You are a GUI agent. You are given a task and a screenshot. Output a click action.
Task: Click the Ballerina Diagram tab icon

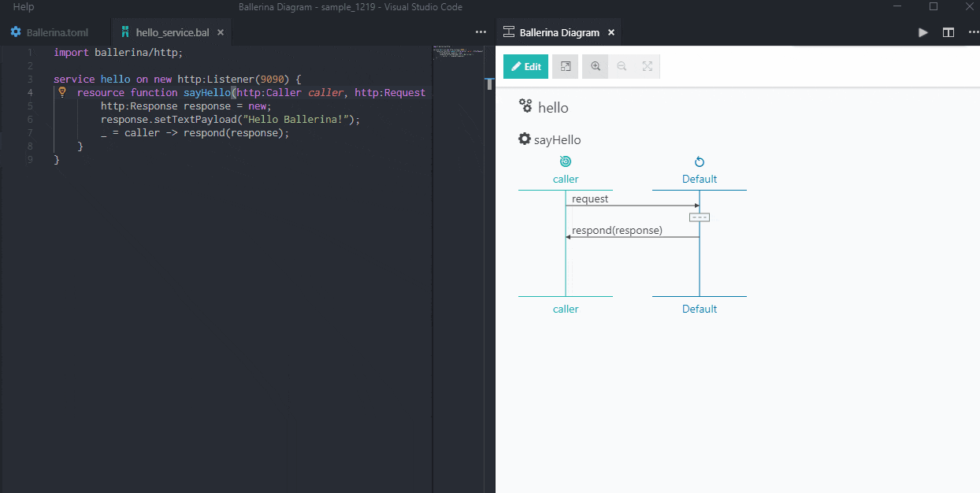pyautogui.click(x=509, y=33)
